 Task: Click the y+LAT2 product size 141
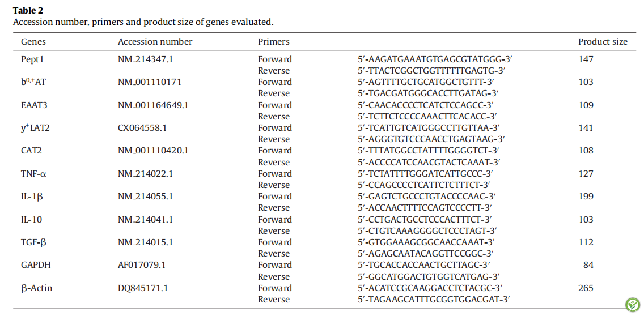586,128
